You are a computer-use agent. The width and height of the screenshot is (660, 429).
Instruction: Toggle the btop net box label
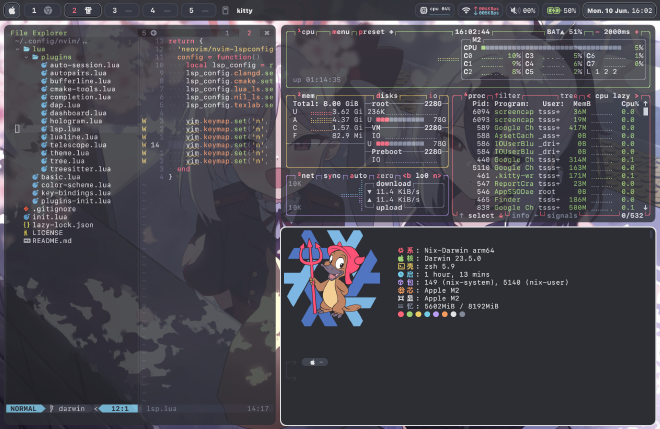click(306, 176)
